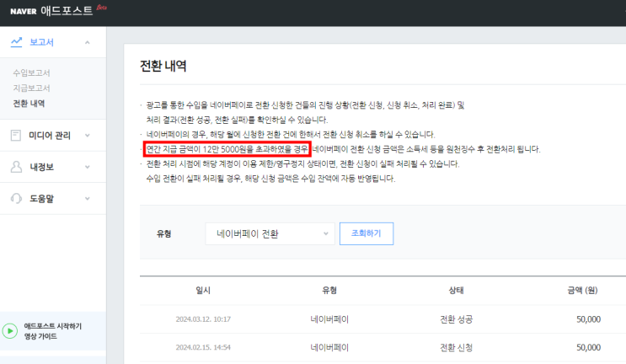This screenshot has width=626, height=364.
Task: Click the 일시 column header
Action: [x=203, y=290]
